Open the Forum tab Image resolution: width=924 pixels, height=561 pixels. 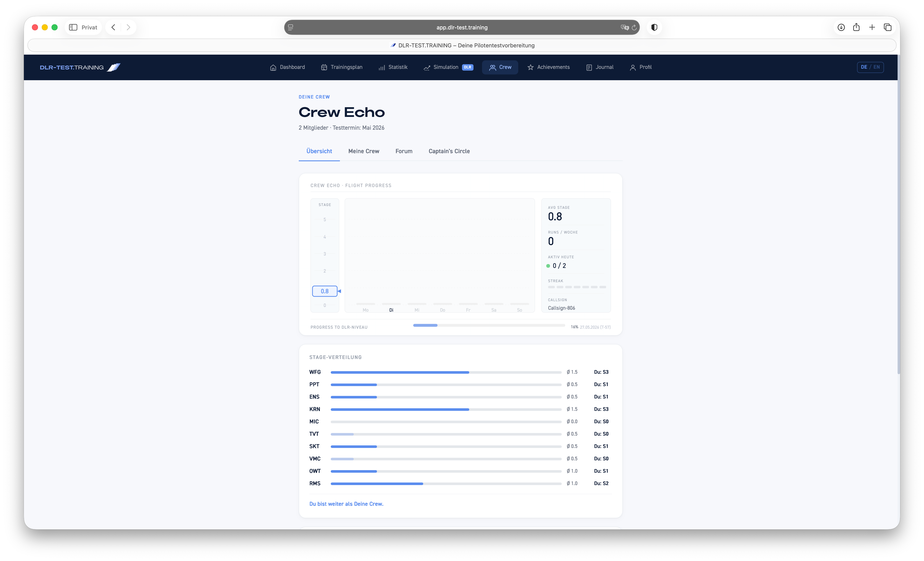tap(403, 151)
